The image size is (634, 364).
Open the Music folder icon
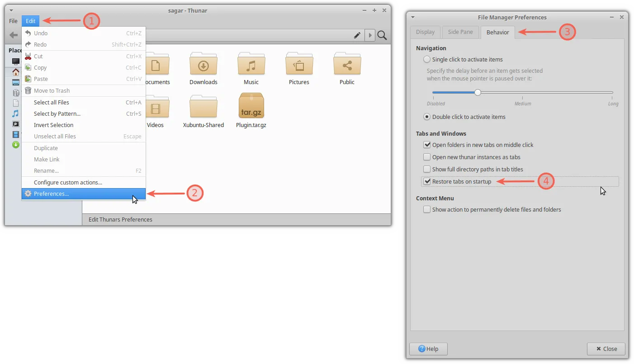click(251, 65)
